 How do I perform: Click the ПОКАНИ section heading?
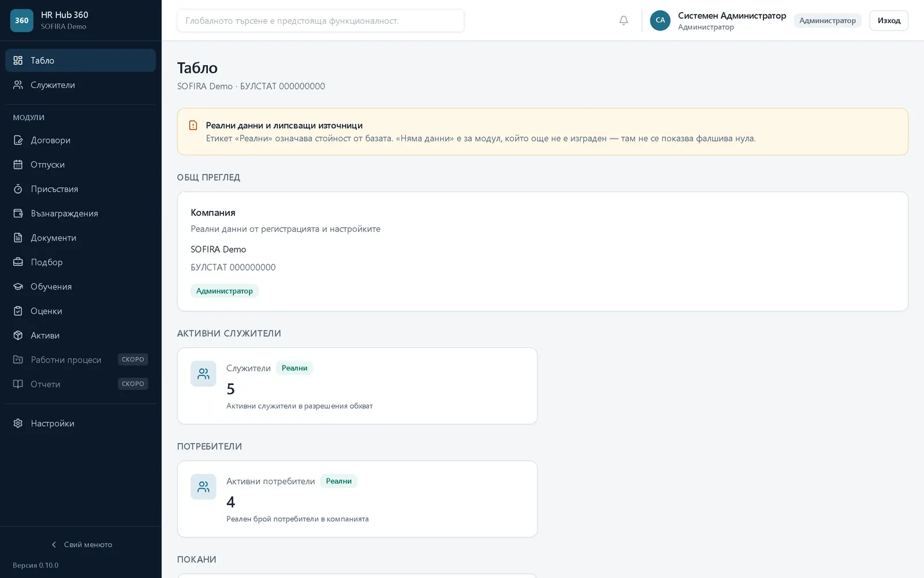point(196,560)
